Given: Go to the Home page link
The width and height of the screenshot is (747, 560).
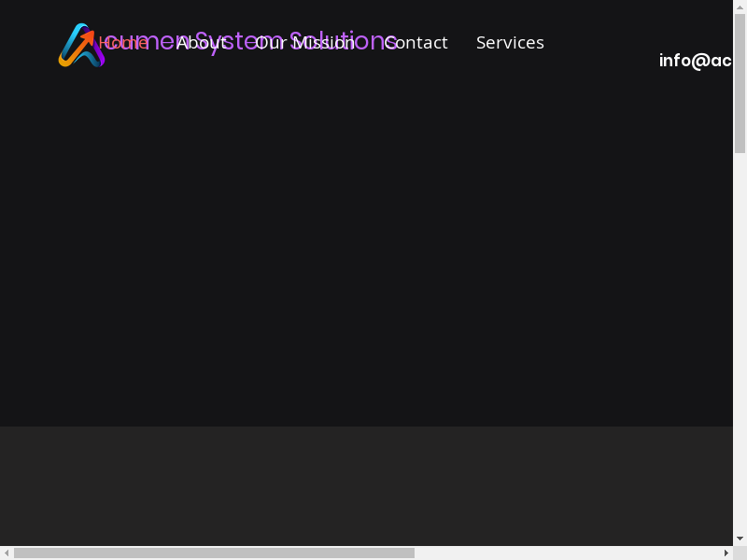Looking at the screenshot, I should 124,43.
